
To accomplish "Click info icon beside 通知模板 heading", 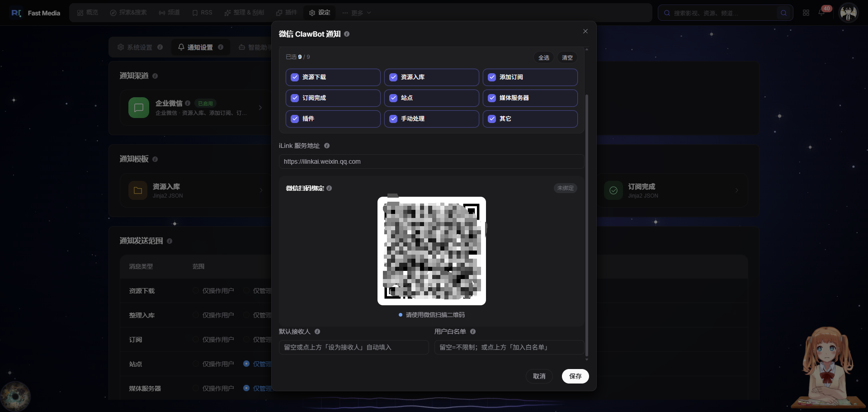I will [155, 159].
